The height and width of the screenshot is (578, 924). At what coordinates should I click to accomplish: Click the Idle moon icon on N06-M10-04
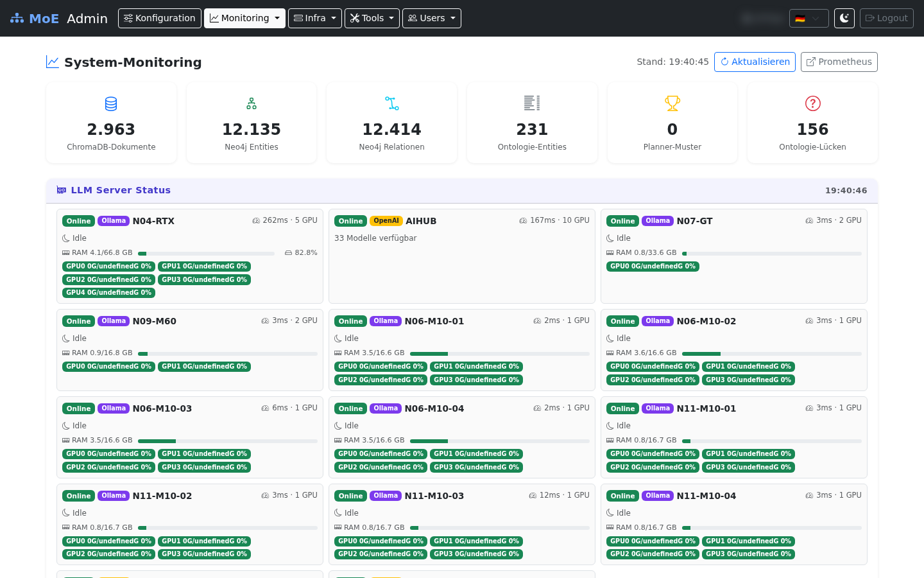coord(338,426)
